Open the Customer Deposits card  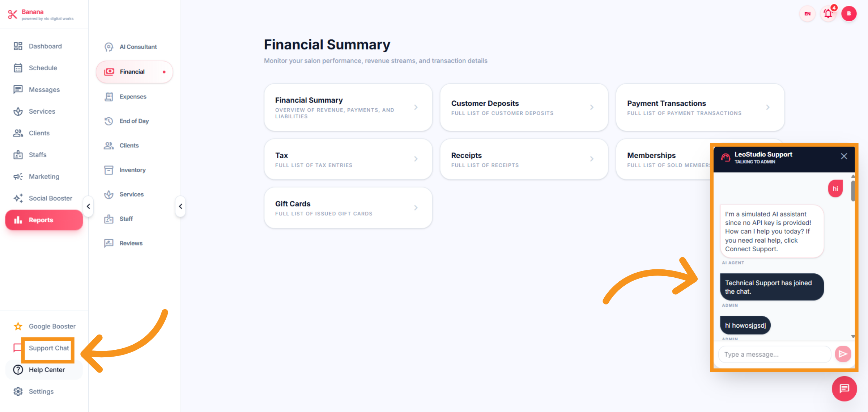pos(524,107)
